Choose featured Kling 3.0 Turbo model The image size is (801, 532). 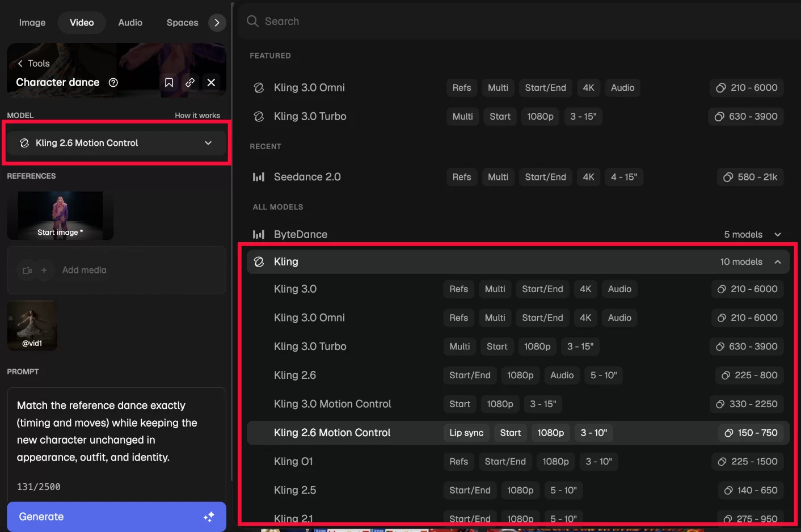[517, 116]
